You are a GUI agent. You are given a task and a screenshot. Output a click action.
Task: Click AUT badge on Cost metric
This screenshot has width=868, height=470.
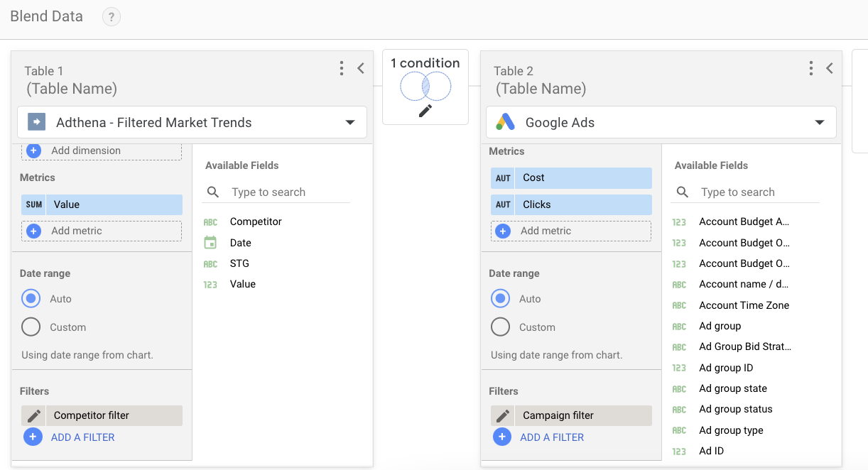click(503, 178)
